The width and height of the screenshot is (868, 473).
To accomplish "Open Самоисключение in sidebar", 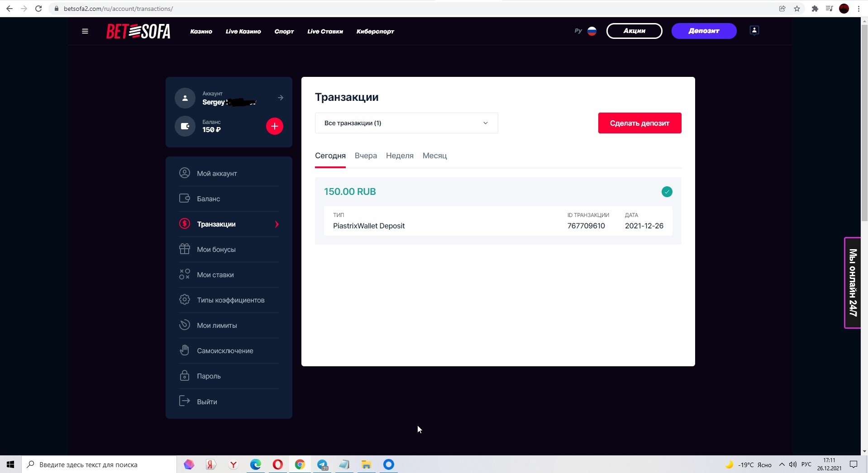I will pyautogui.click(x=225, y=351).
